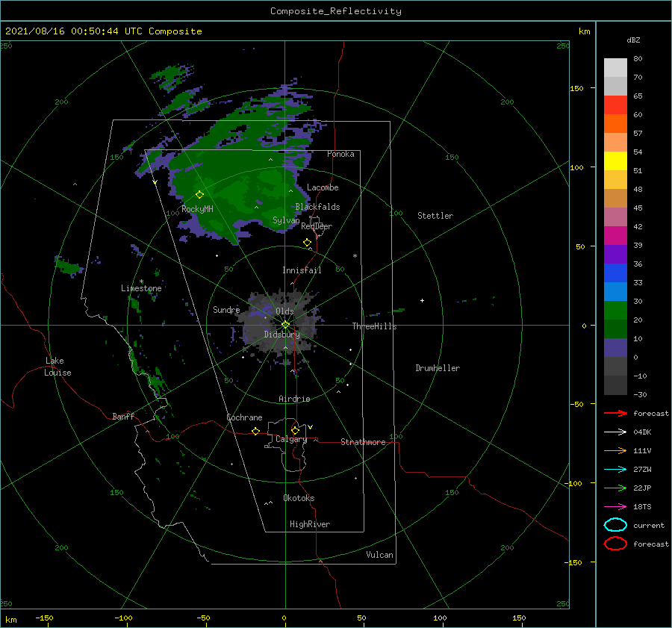
Task: Click the indigo 0-10 dBZ swatch
Action: [x=615, y=348]
